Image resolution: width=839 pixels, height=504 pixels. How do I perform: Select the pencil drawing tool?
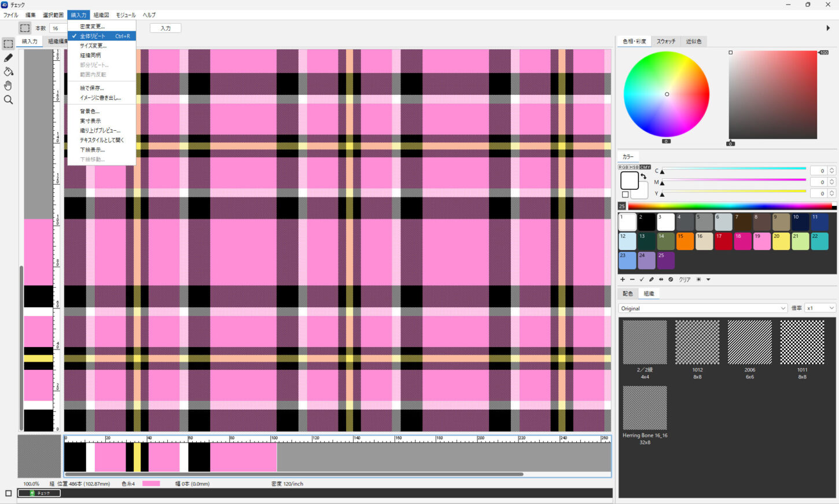tap(8, 58)
